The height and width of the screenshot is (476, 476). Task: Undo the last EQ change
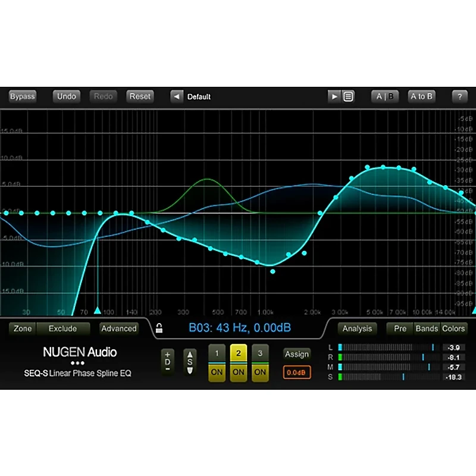[x=67, y=96]
